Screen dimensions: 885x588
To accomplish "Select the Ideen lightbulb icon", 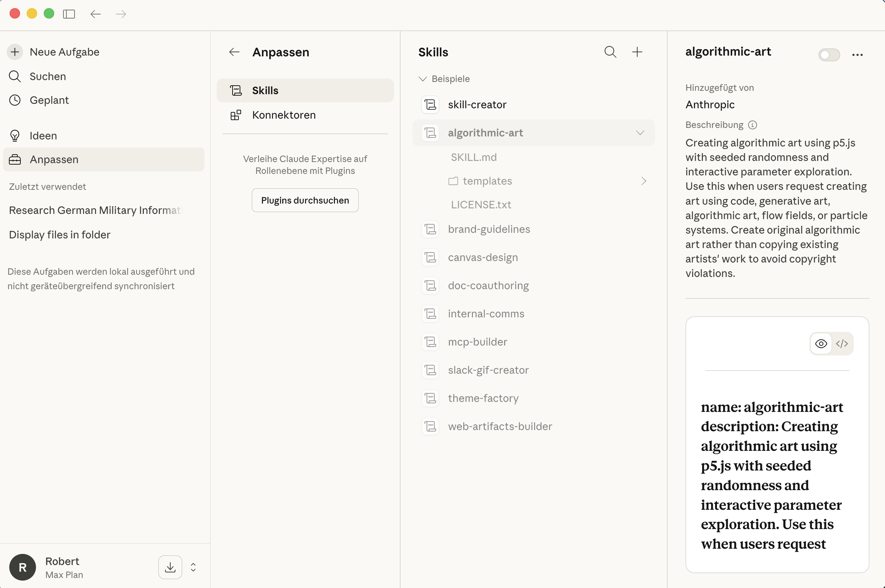I will pyautogui.click(x=14, y=135).
